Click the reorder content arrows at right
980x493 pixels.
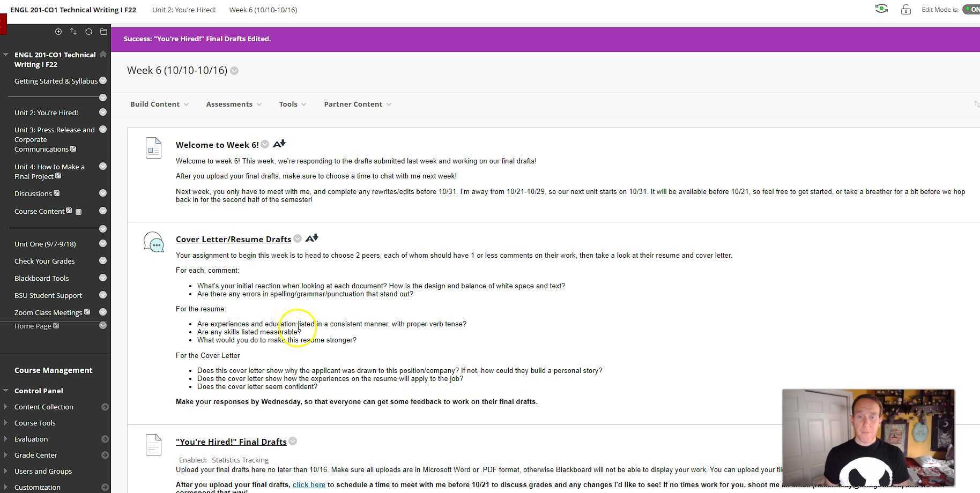976,104
